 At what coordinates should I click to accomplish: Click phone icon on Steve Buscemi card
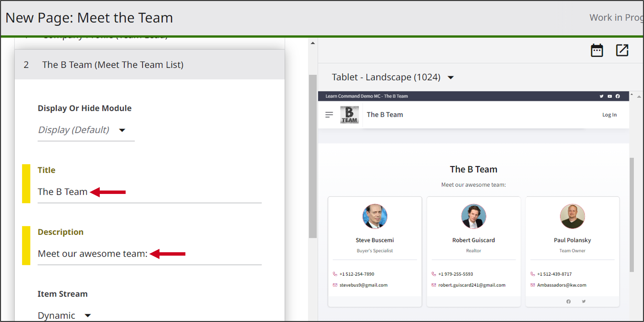pyautogui.click(x=335, y=274)
